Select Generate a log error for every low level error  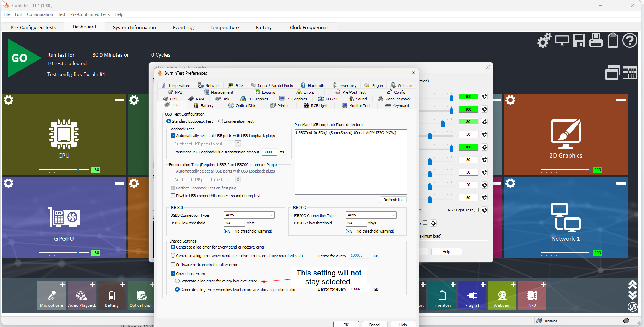click(177, 281)
